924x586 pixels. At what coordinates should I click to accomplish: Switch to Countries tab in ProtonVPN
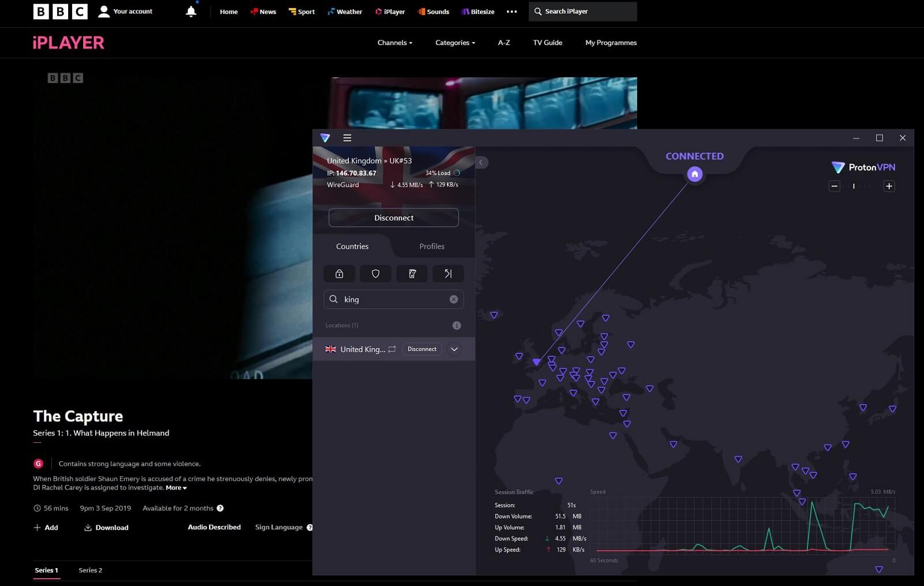(x=352, y=247)
